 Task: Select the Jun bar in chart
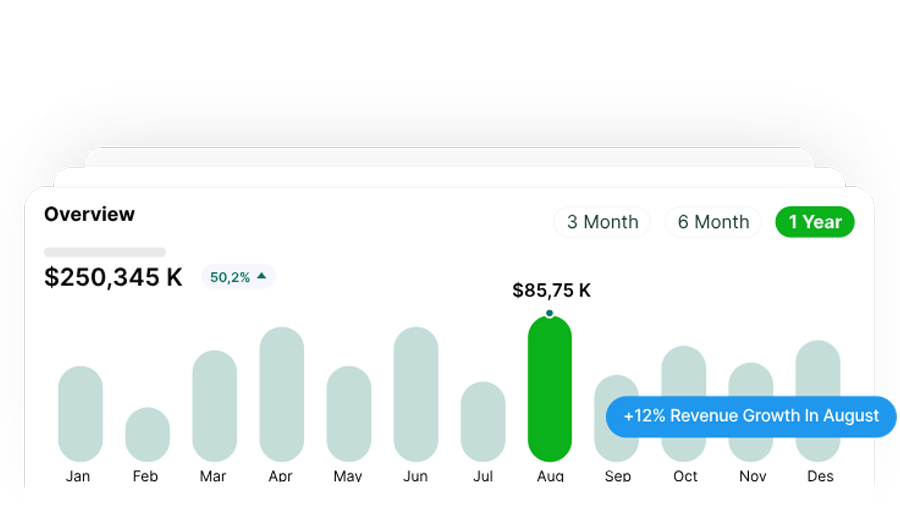(x=416, y=394)
